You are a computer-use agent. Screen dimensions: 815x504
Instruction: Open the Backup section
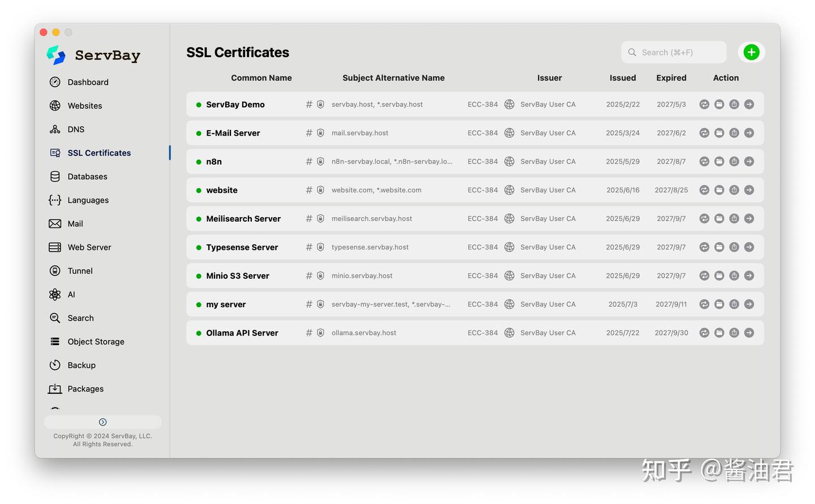coord(81,365)
